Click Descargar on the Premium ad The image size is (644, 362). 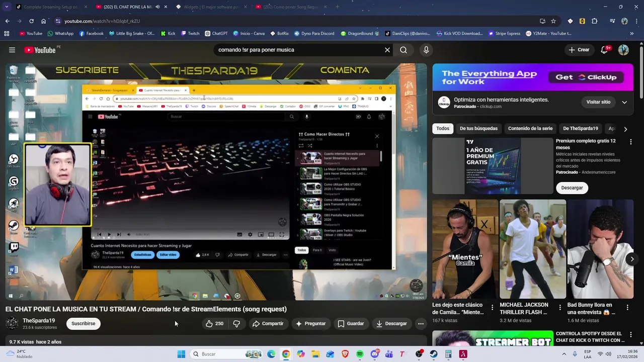click(572, 188)
